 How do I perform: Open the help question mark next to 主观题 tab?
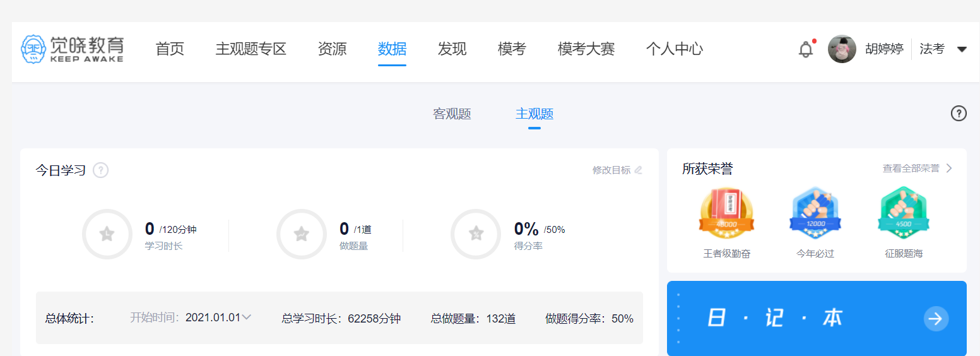coord(959,114)
